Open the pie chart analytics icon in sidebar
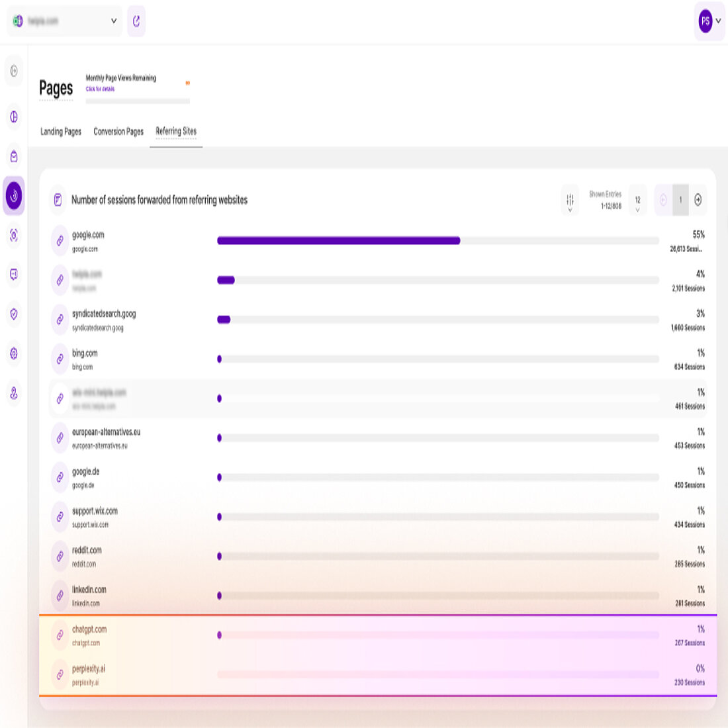 click(x=13, y=116)
